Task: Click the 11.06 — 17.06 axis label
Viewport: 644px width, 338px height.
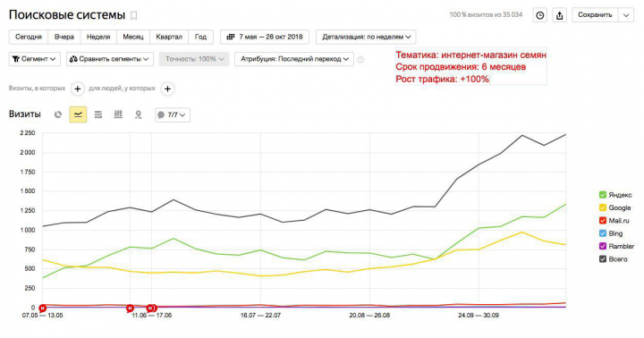Action: (151, 316)
